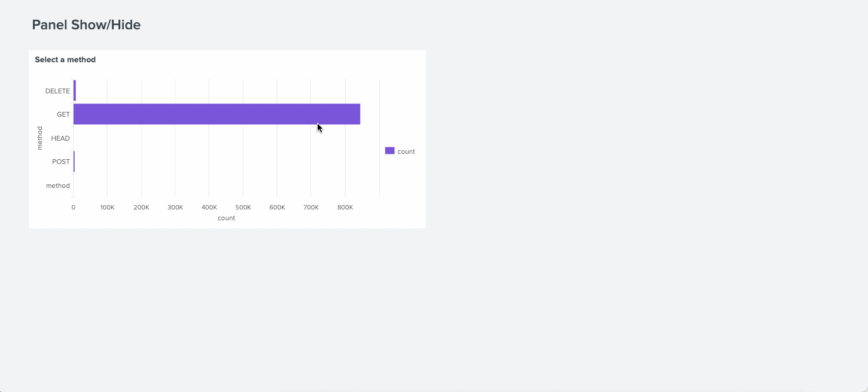Click the count legend text label
This screenshot has height=392, width=868.
[406, 151]
